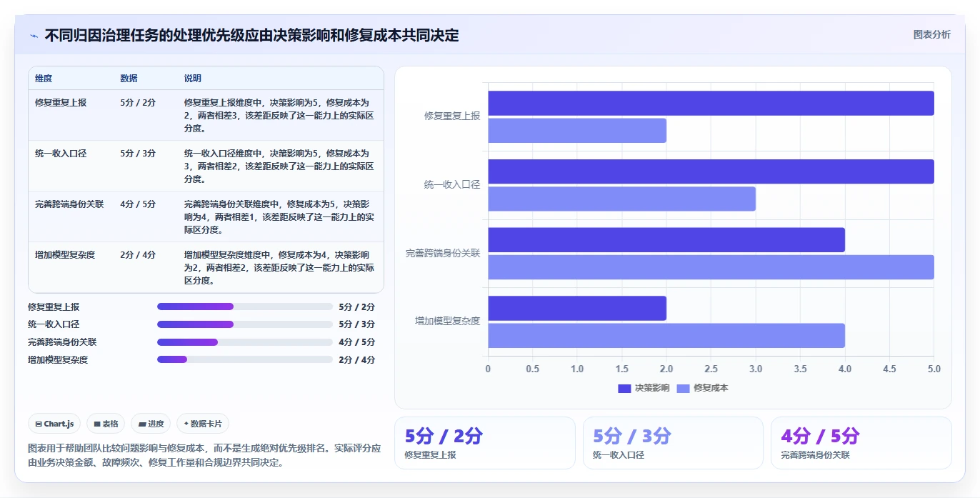This screenshot has height=498, width=980.
Task: Click the 维度 column header
Action: point(44,78)
